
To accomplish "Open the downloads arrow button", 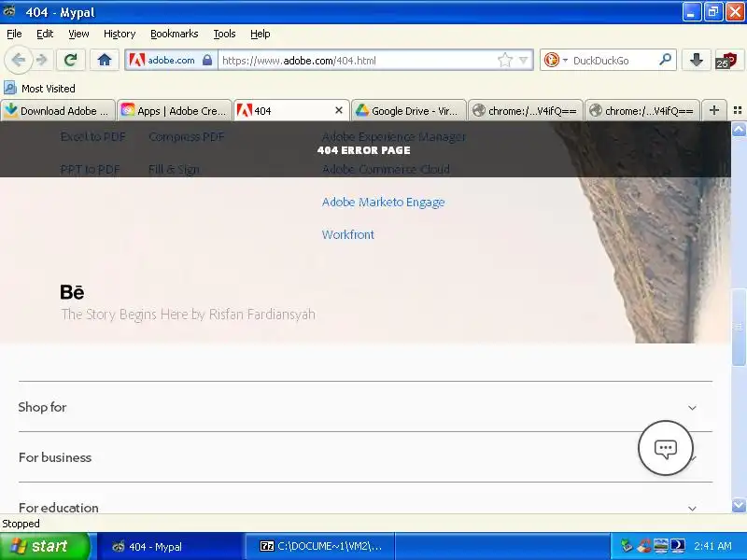I will (696, 60).
